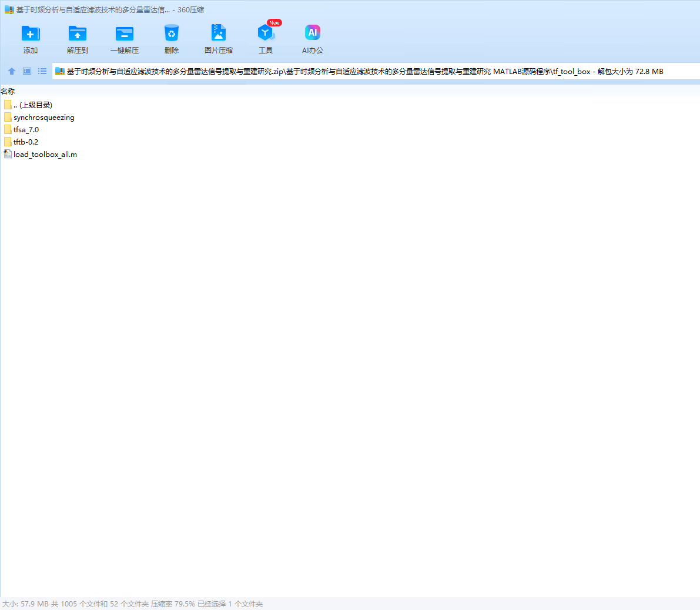Click the 解压到 (Extract to) icon
Viewport: 700px width, 610px height.
[77, 33]
